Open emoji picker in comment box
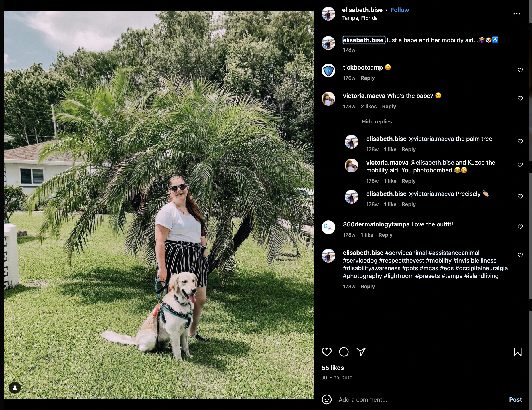 [327, 399]
